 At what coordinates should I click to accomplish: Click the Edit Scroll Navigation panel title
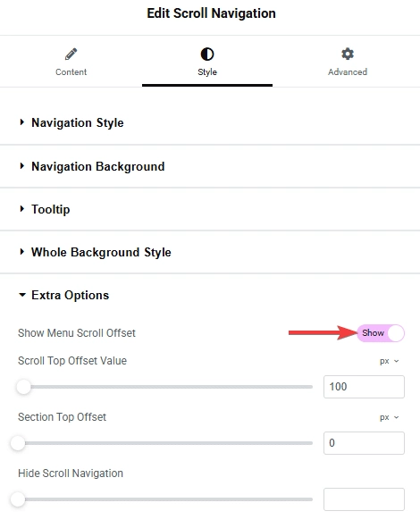click(211, 13)
